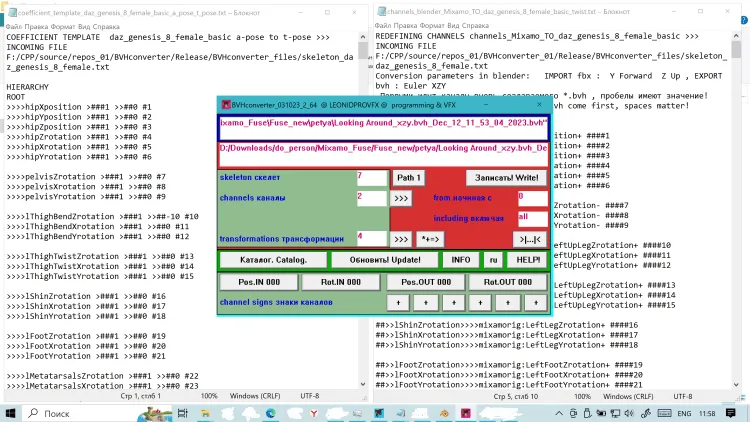Click the channels number field showing 2
Screen dimensions: 750x422
(x=372, y=198)
